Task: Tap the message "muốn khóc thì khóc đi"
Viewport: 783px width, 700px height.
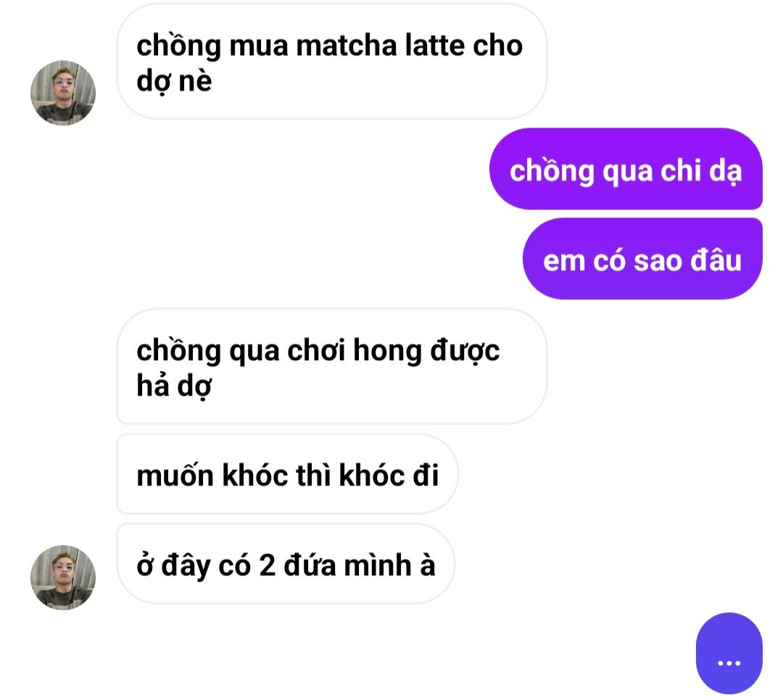Action: pyautogui.click(x=287, y=474)
